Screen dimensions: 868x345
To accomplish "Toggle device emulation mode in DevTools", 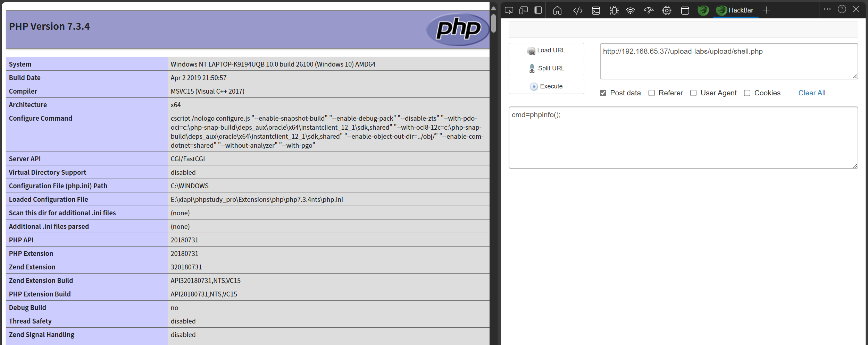I will pos(524,10).
